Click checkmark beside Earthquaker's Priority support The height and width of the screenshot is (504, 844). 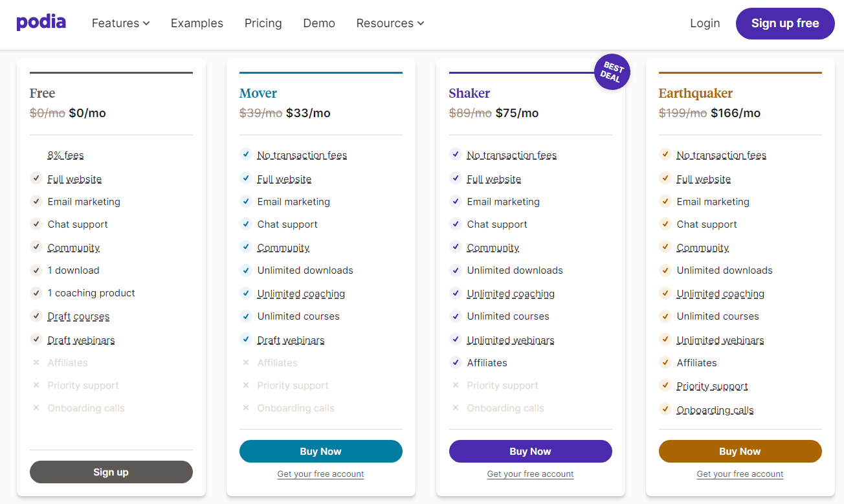tap(665, 385)
